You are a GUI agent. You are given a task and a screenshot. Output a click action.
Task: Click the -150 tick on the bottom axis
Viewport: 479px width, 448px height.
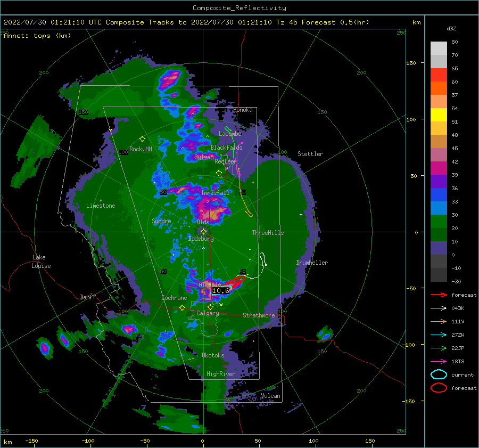pyautogui.click(x=31, y=441)
